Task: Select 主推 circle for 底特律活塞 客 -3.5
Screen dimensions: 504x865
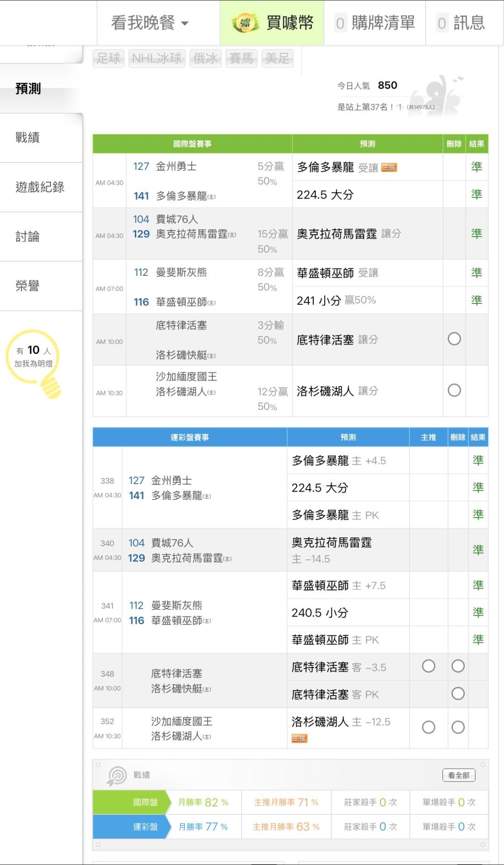Action: (x=428, y=666)
